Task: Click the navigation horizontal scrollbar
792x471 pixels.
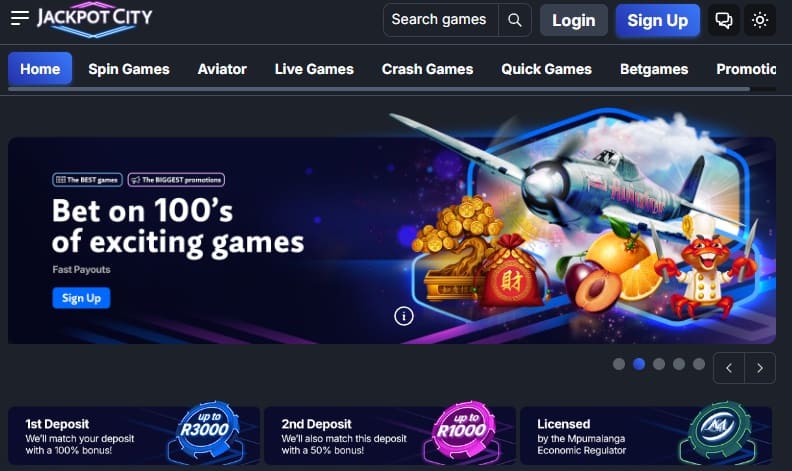Action: click(379, 89)
